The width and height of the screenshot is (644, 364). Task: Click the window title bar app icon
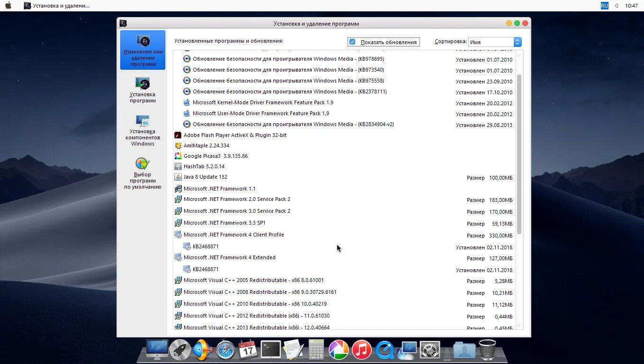(123, 23)
